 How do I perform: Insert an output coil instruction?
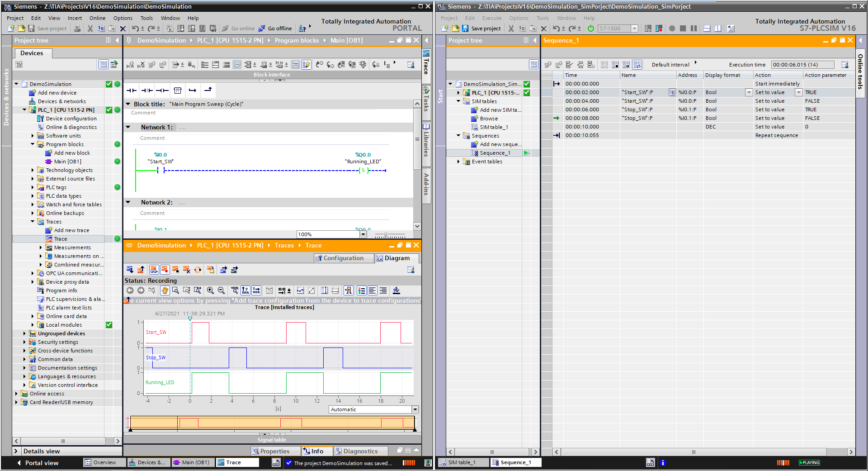pos(162,90)
